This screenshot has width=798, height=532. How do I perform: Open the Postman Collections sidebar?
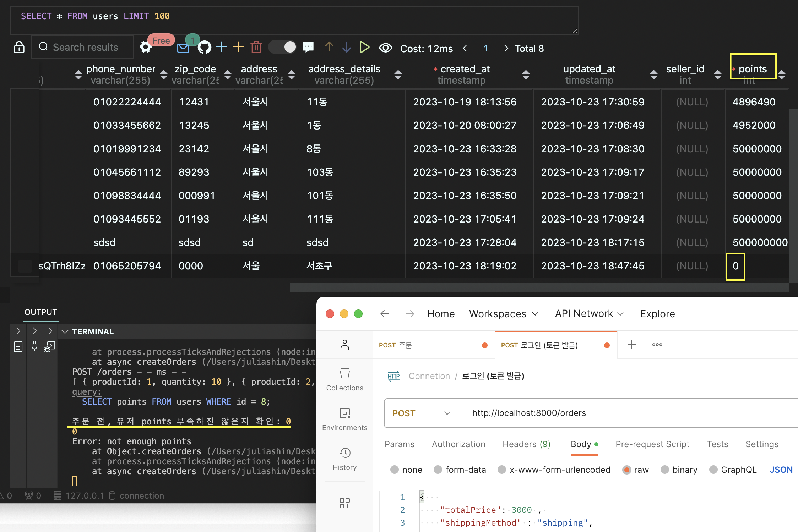[x=344, y=379]
